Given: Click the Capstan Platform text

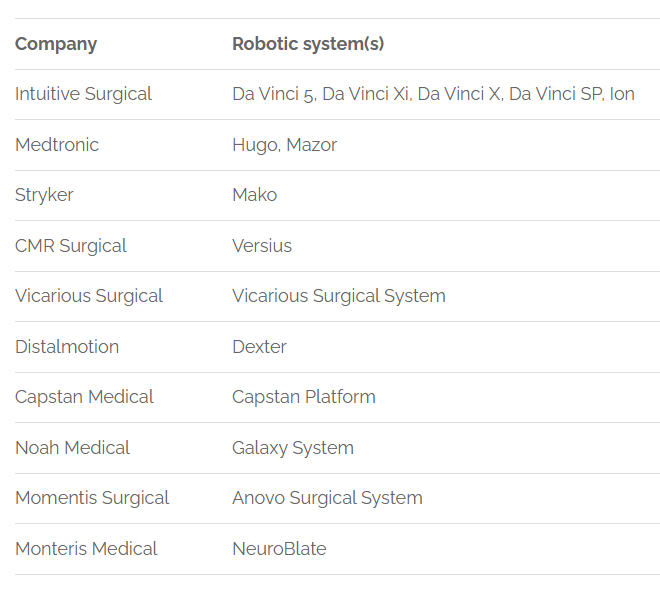Looking at the screenshot, I should point(304,397).
